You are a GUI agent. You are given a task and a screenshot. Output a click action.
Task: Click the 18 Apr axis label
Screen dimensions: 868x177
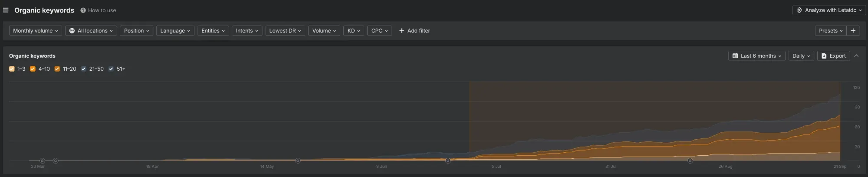[x=152, y=167]
